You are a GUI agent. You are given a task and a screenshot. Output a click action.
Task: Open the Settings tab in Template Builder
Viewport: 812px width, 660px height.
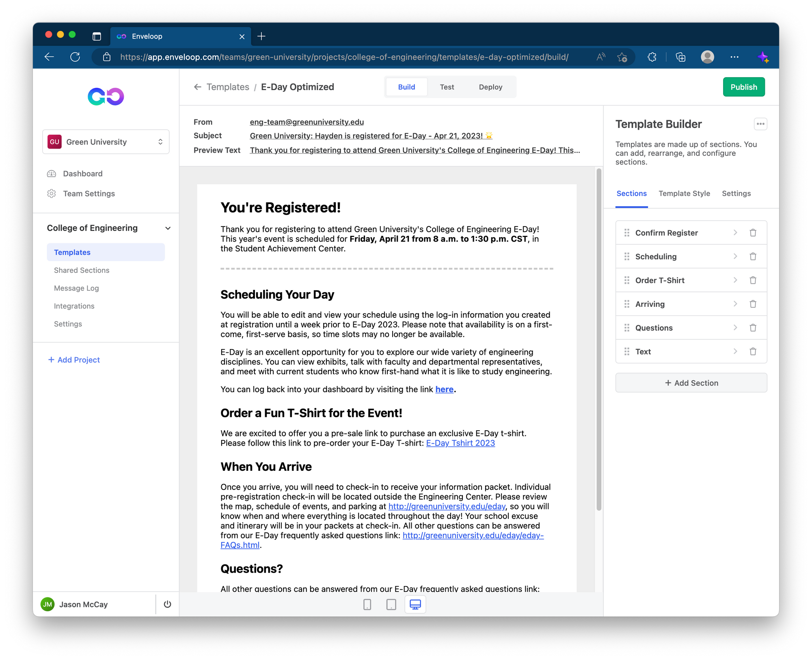[x=736, y=193]
